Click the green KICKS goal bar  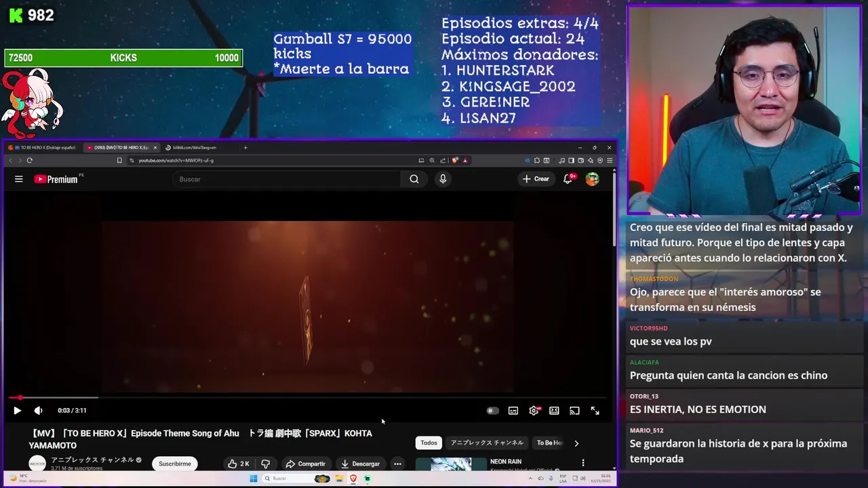point(123,58)
